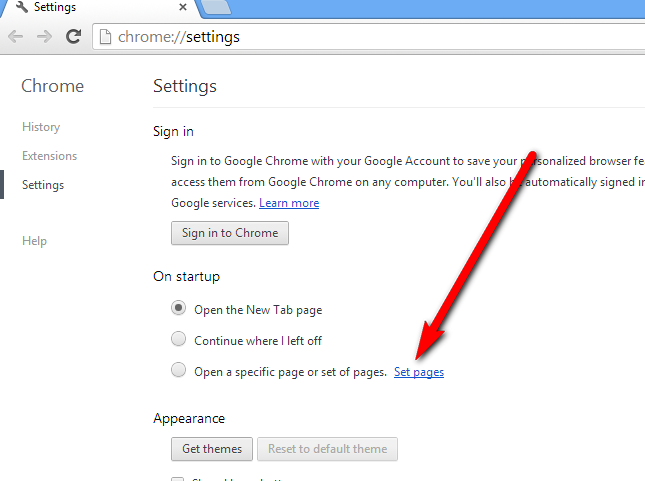Click the browser back arrow
Screen dimensions: 645x481
(x=15, y=37)
